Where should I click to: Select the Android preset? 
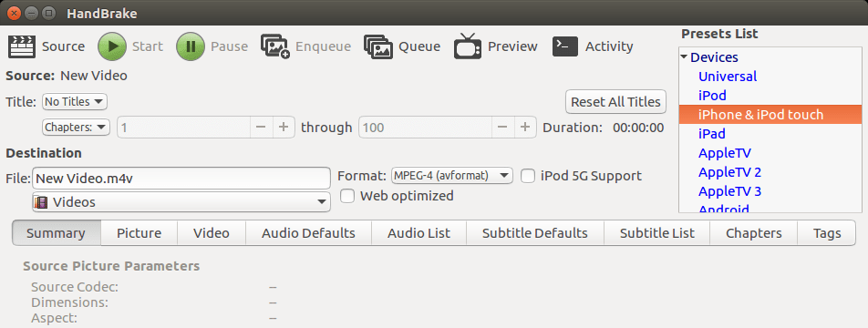coord(724,209)
